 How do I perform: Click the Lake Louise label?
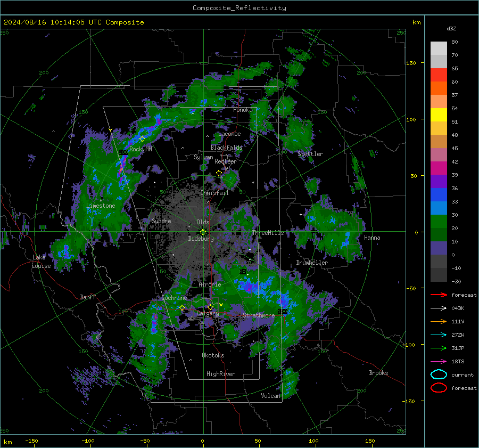pos(41,262)
